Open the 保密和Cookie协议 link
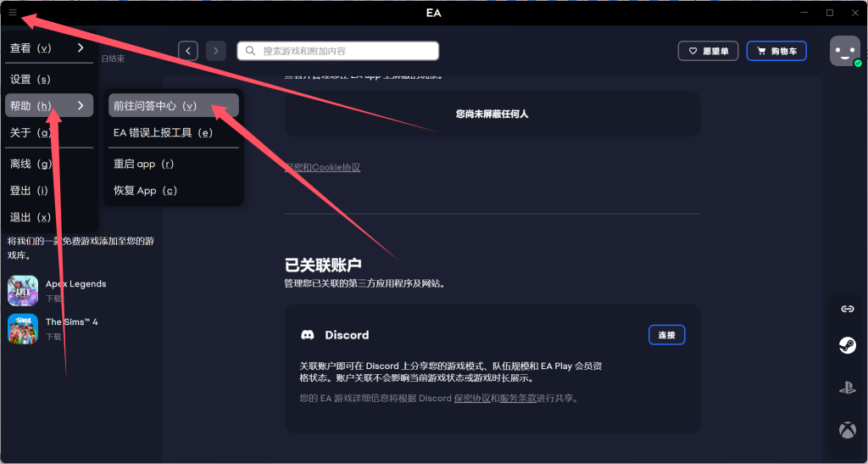 [323, 167]
